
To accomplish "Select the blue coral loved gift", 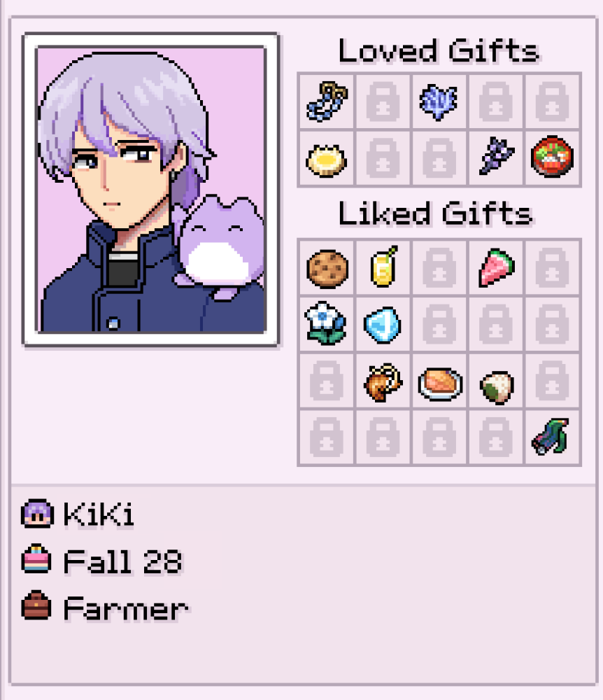I will (439, 101).
